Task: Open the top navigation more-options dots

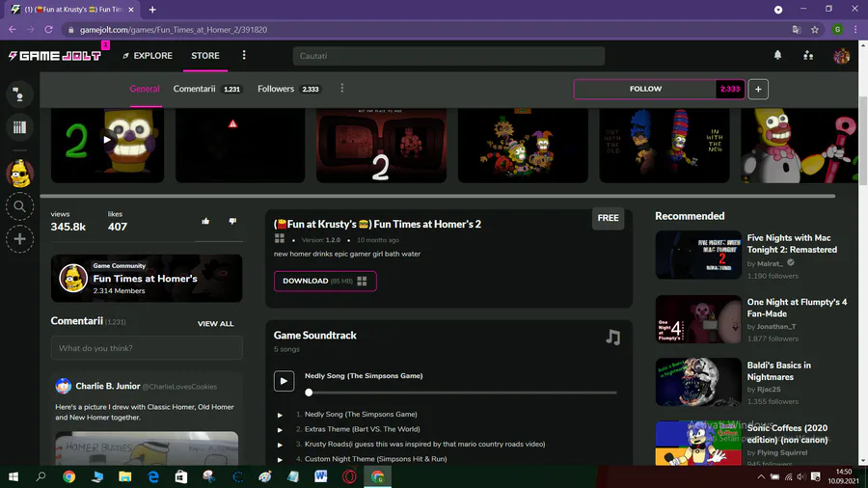Action: tap(244, 55)
